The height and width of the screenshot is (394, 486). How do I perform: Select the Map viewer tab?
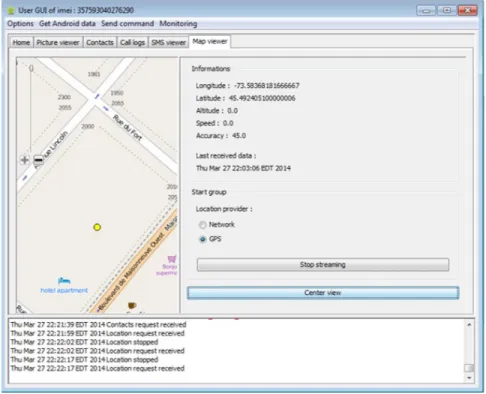210,42
